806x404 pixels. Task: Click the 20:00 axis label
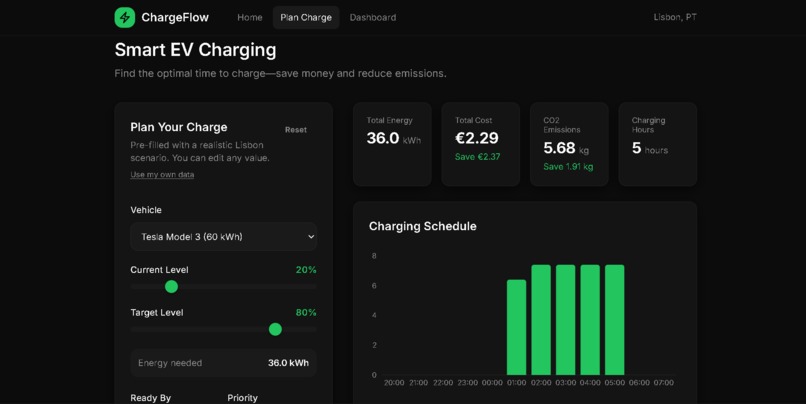point(394,383)
